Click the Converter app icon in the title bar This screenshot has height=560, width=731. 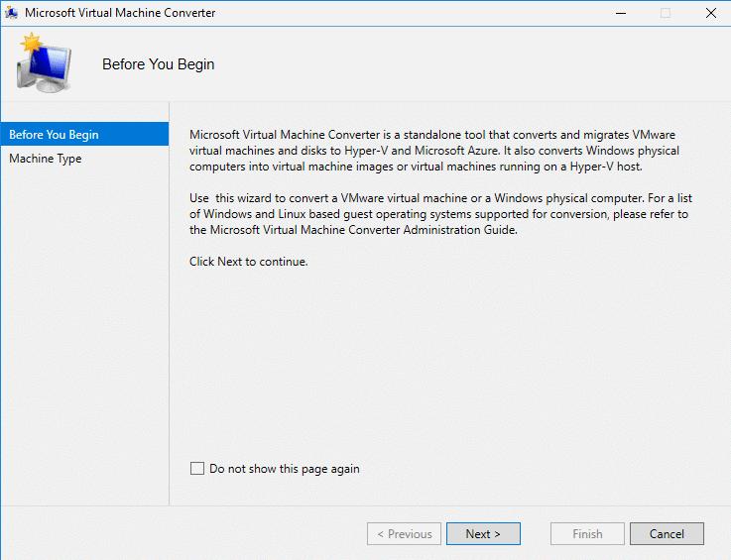point(11,13)
